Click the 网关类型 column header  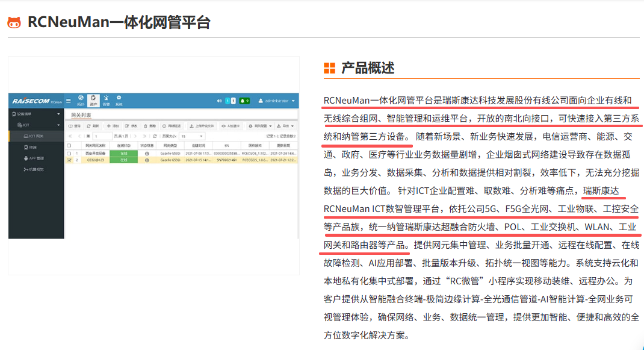click(170, 146)
